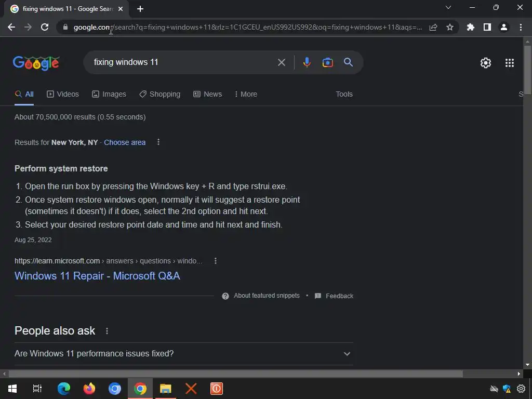Open Chrome extensions puzzle icon

click(x=471, y=27)
